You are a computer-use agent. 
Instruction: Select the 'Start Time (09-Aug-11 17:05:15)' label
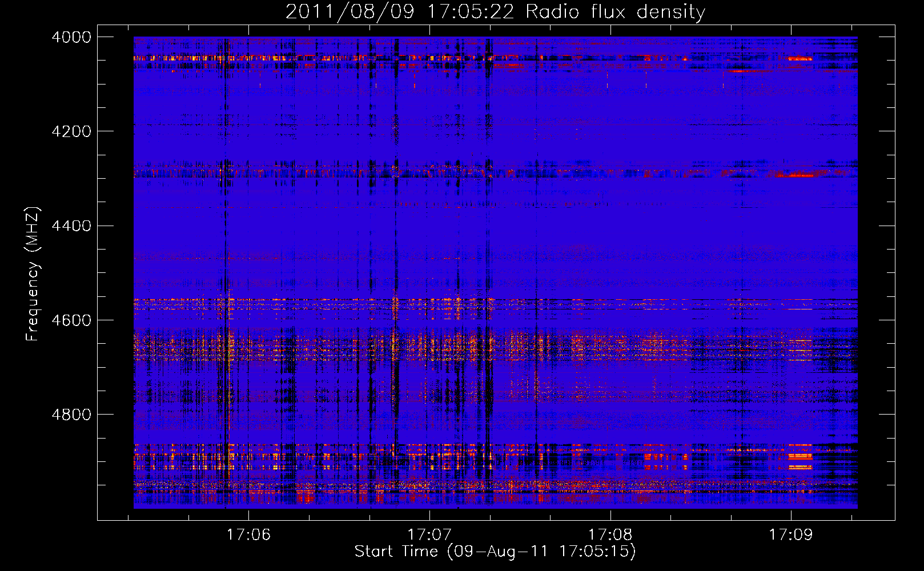click(x=495, y=552)
